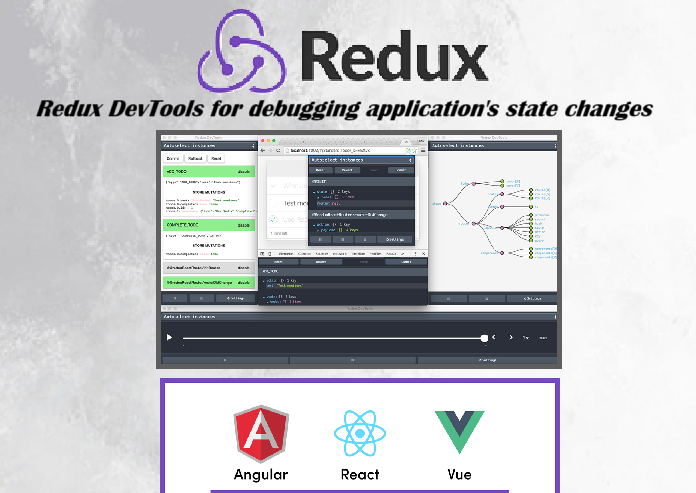Click the Commit button in the left diff monitor
This screenshot has width=696, height=493.
point(173,158)
